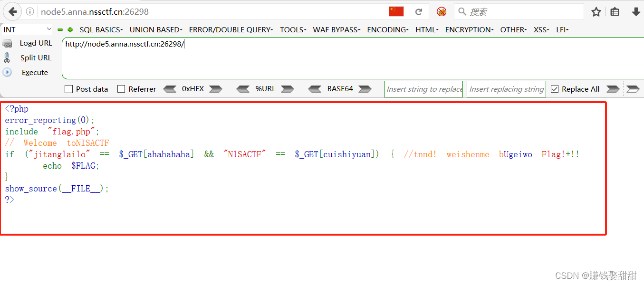This screenshot has height=285, width=644.
Task: Open the UNION BASED menu
Action: 156,29
